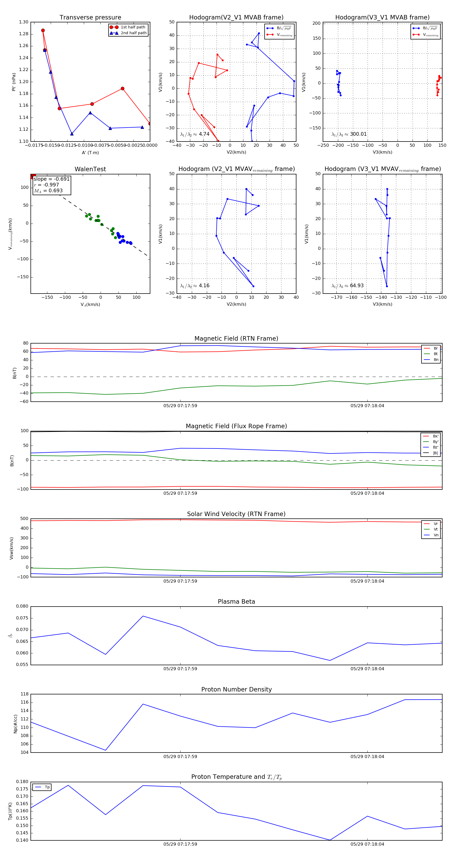Click the 'Pt' (nPa)' y-axis label
This screenshot has width=473, height=868.
pos(14,82)
